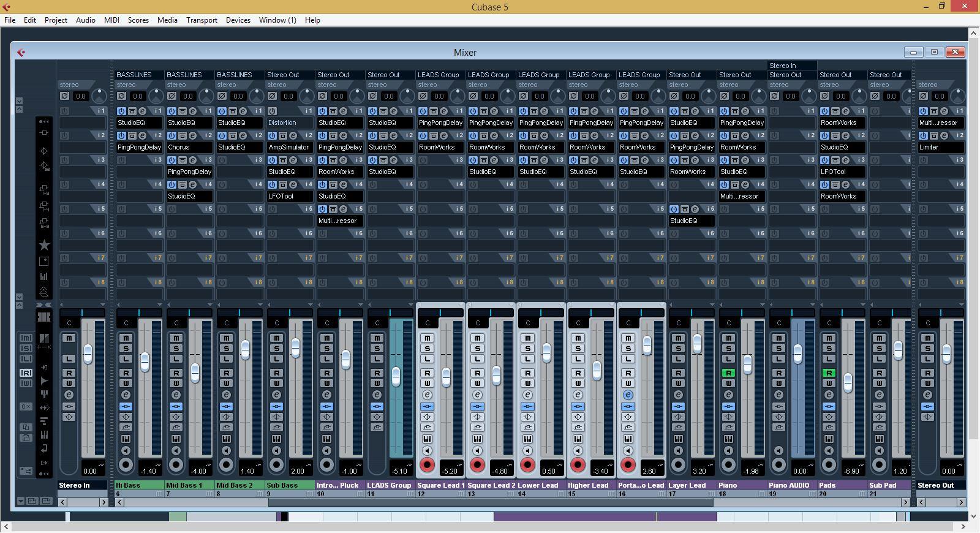This screenshot has width=980, height=533.
Task: Click the star icon in left panel
Action: pos(44,245)
